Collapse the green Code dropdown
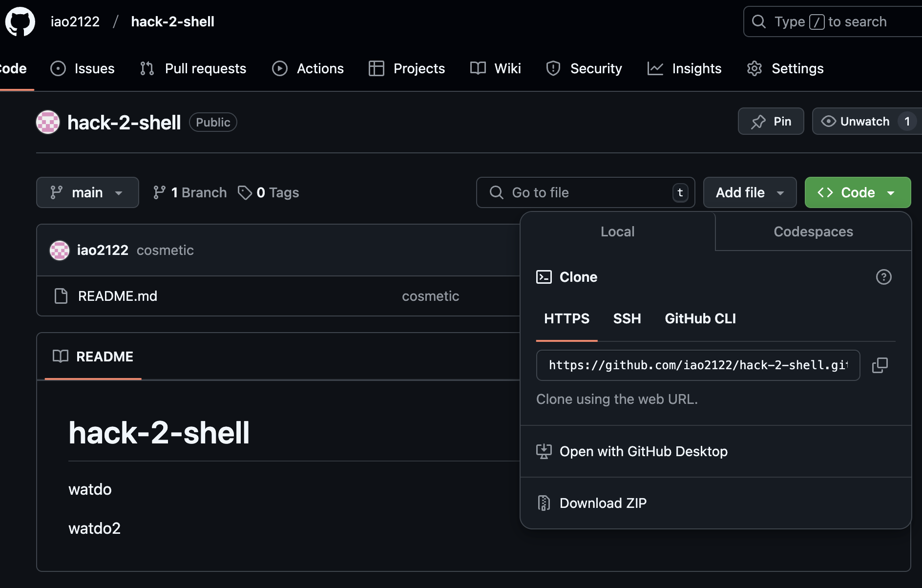Viewport: 922px width, 588px height. [x=858, y=192]
